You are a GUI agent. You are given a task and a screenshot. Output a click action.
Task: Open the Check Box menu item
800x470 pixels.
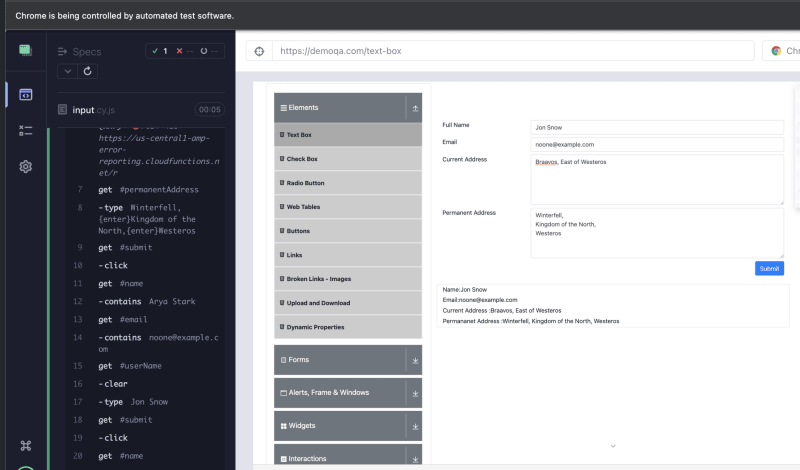[348, 159]
